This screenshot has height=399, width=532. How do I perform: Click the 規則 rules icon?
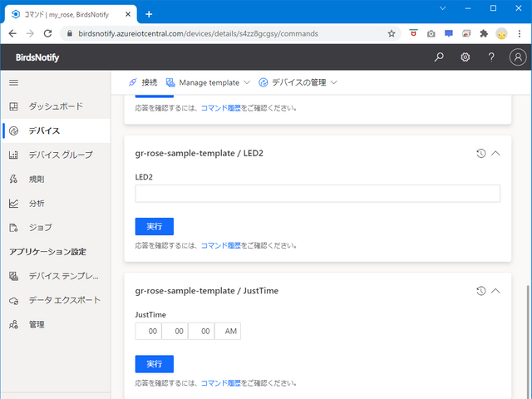click(x=13, y=180)
